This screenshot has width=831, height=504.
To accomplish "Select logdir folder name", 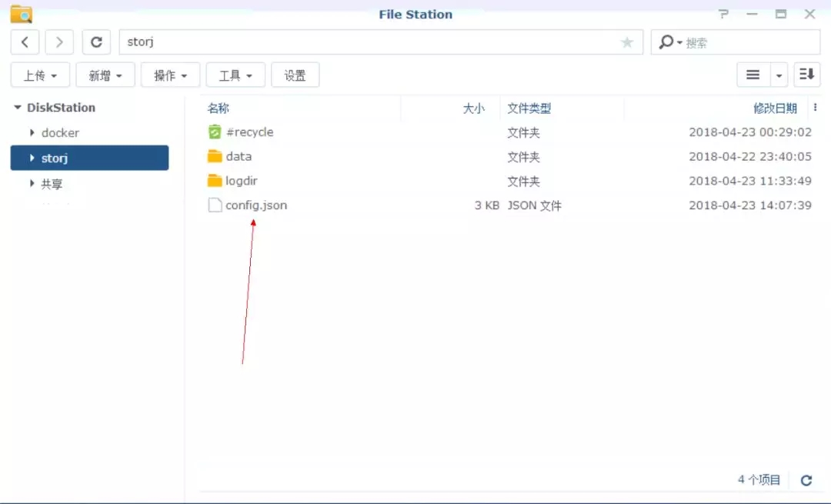I will [x=241, y=181].
